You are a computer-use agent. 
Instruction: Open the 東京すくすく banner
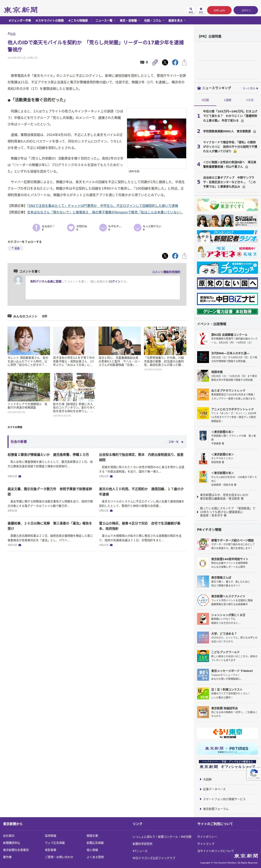[x=227, y=205]
